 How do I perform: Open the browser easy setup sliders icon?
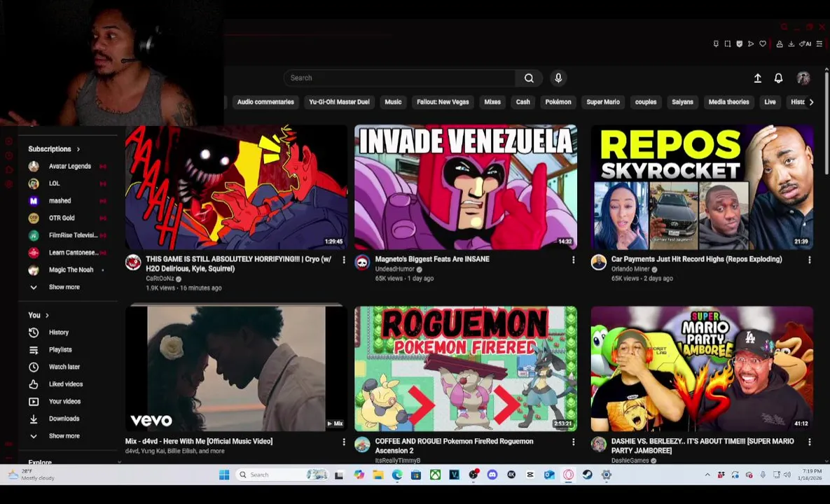pyautogui.click(x=819, y=44)
